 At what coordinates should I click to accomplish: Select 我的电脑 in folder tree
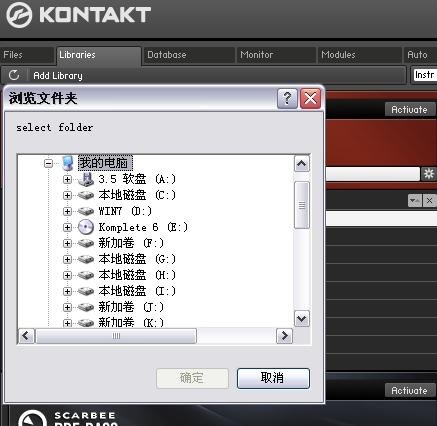point(105,163)
